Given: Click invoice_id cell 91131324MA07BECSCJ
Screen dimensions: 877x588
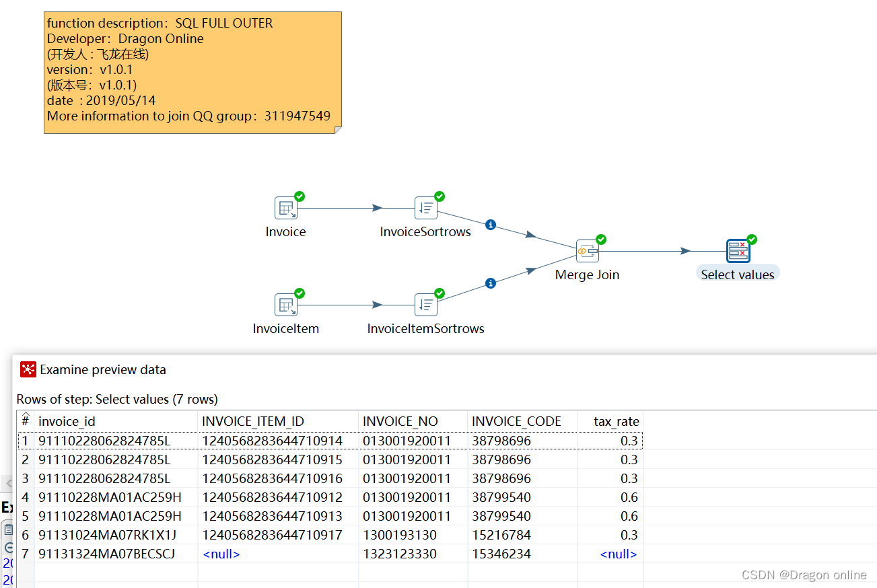Looking at the screenshot, I should (116, 554).
